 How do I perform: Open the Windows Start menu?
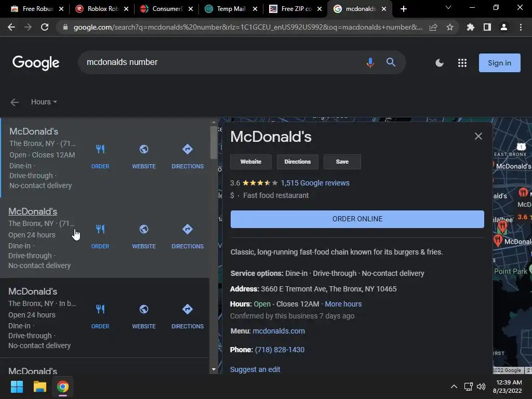[17, 387]
